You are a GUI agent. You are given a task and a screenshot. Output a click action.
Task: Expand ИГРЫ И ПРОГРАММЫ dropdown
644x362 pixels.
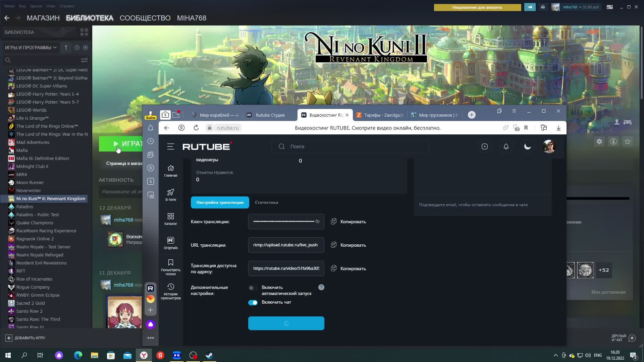coord(31,48)
